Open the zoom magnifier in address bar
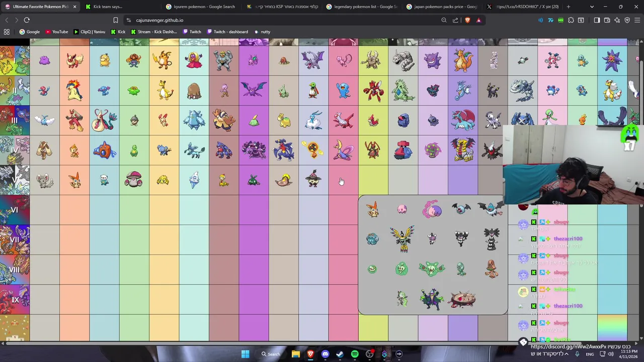This screenshot has width=644, height=362. point(444,20)
